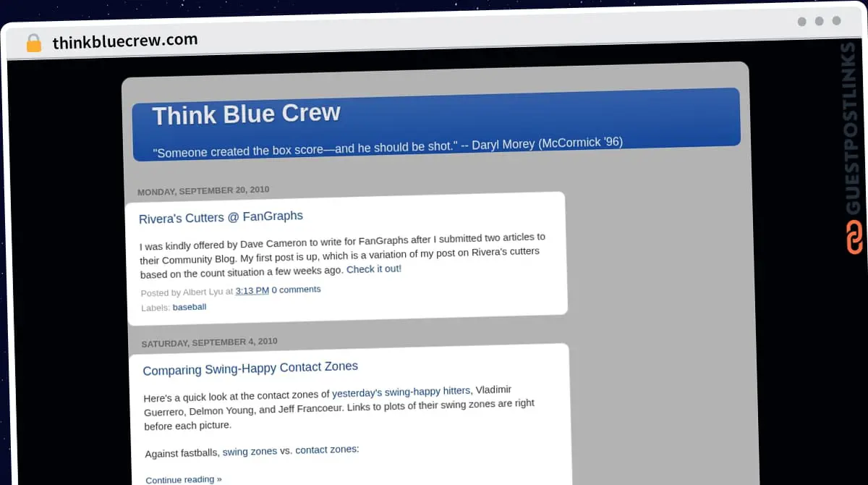Click the Saturday, September 4, 2010 date header
Image resolution: width=868 pixels, height=485 pixels.
pyautogui.click(x=209, y=342)
